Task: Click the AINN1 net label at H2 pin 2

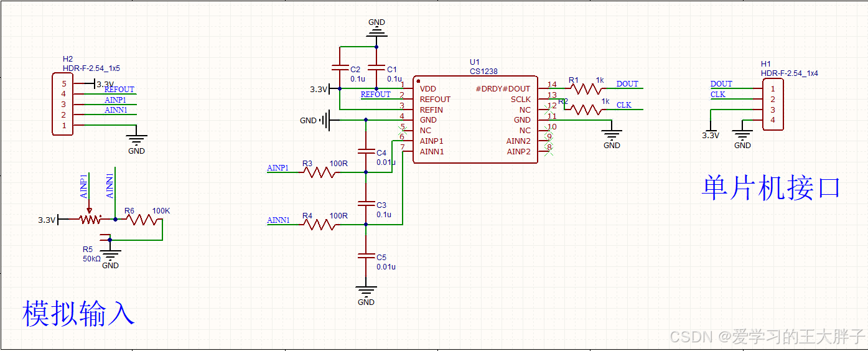Action: [116, 110]
